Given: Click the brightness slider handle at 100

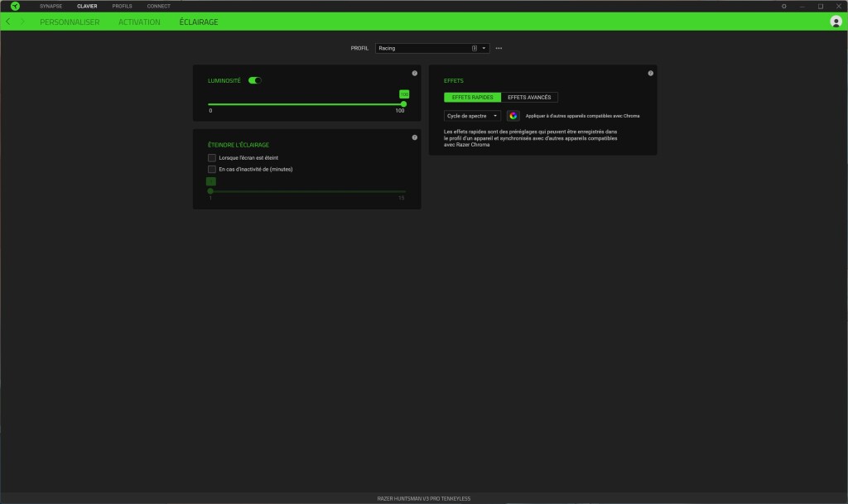Looking at the screenshot, I should 403,103.
